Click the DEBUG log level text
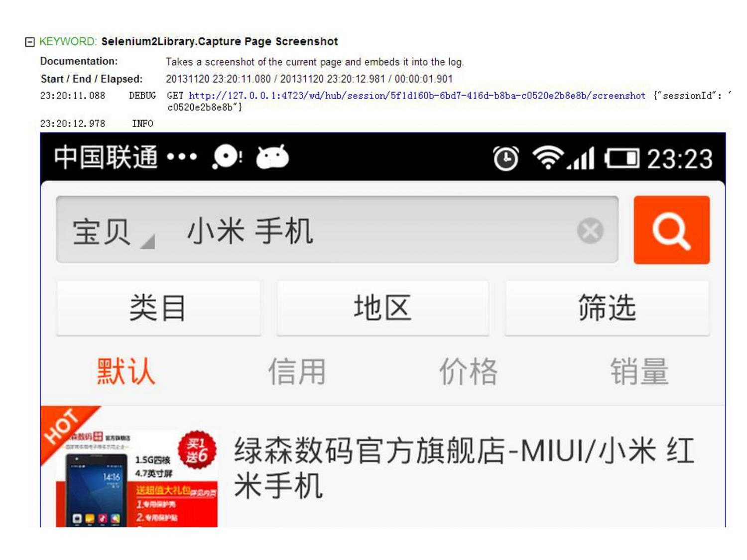This screenshot has width=747, height=560. click(142, 96)
